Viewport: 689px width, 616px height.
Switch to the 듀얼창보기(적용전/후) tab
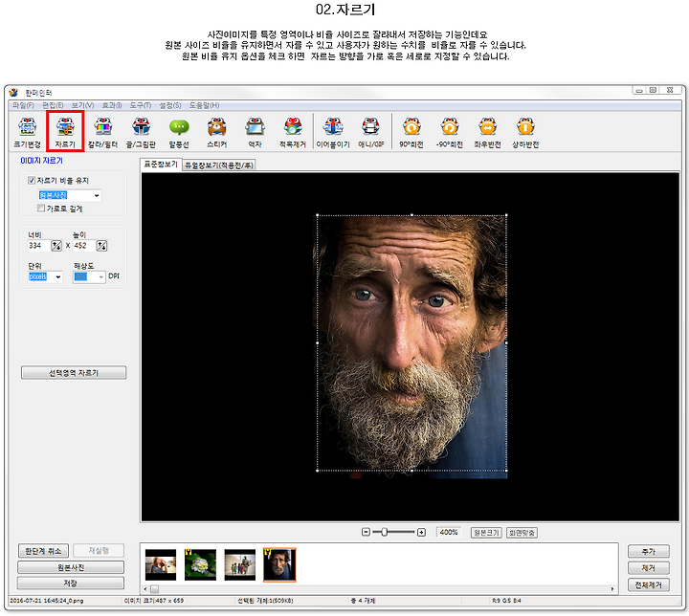click(x=218, y=165)
